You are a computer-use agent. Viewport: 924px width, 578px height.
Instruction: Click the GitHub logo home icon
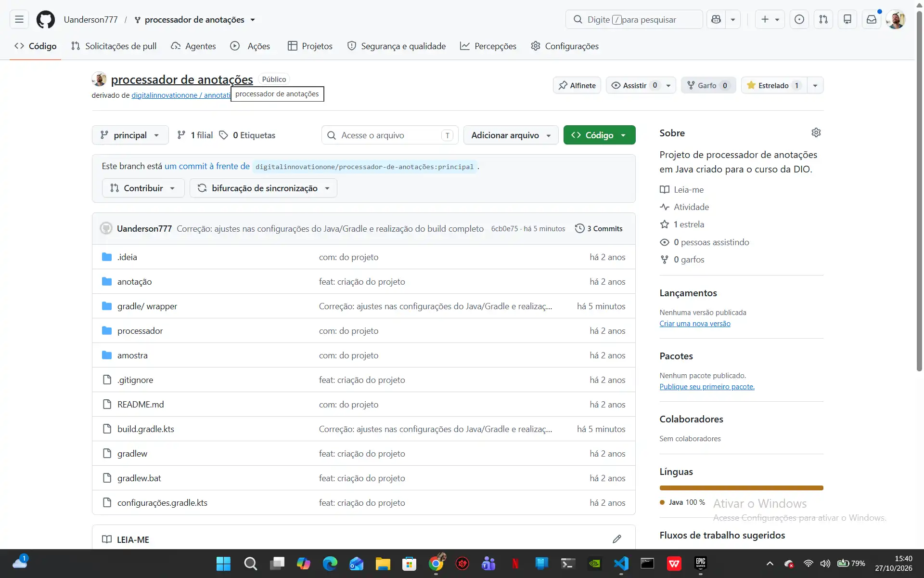46,20
